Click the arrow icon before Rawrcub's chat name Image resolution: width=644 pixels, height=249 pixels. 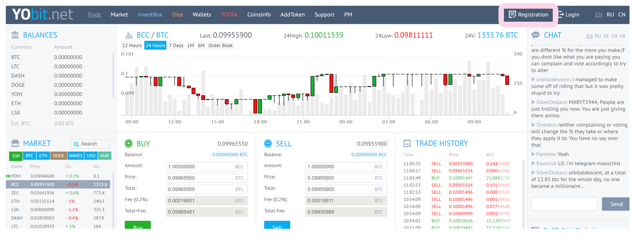click(x=533, y=163)
